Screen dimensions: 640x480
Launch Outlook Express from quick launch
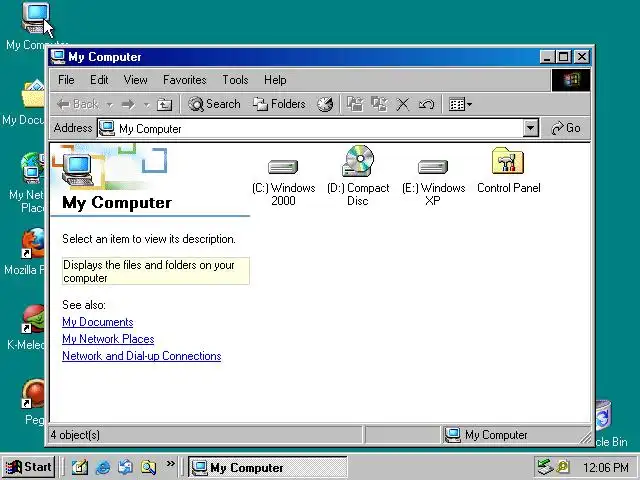pyautogui.click(x=125, y=467)
